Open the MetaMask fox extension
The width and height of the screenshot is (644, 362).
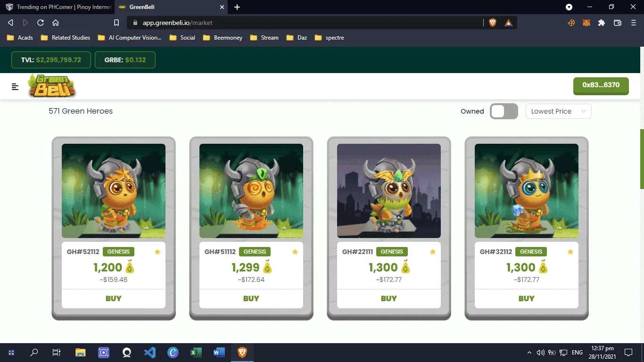(586, 23)
